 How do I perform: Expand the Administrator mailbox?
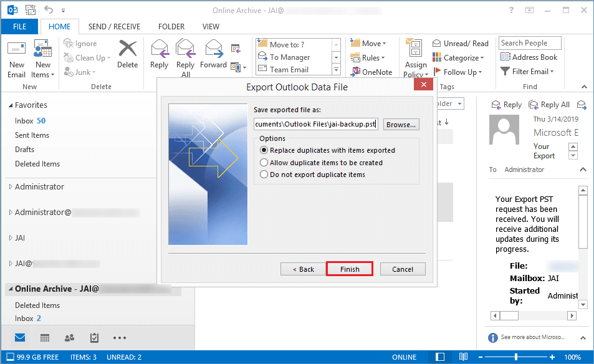[11, 187]
